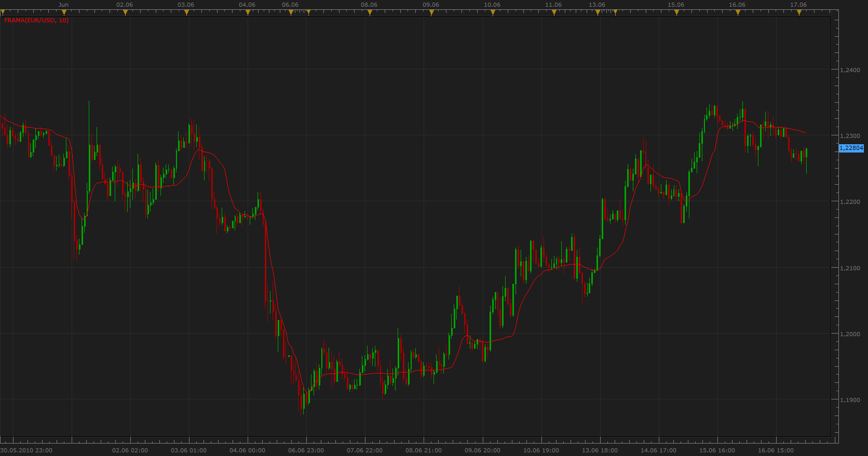
Task: Click the 13.06 date label on top axis
Action: [x=597, y=5]
